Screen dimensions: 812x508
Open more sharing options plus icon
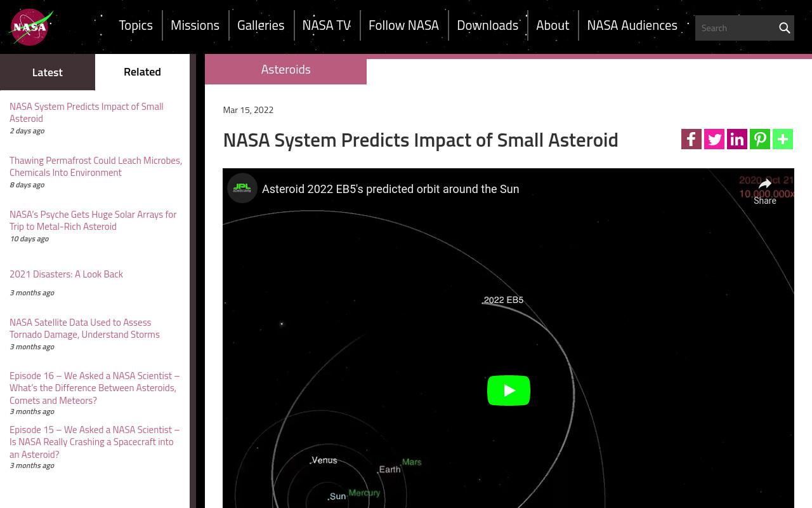(x=783, y=139)
